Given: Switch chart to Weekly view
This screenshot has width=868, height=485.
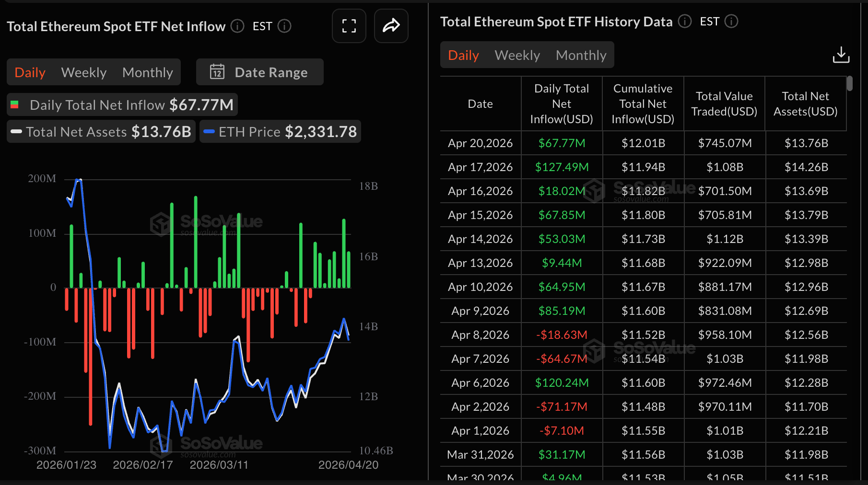Looking at the screenshot, I should (x=84, y=72).
